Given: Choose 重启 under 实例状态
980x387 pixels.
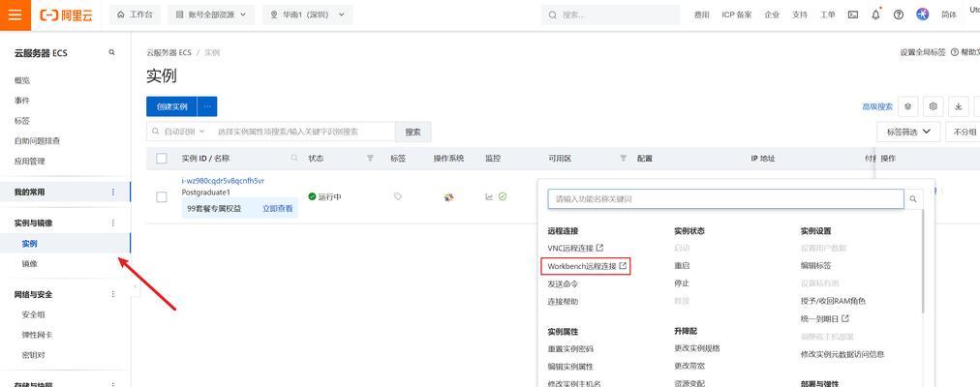Looking at the screenshot, I should (682, 265).
